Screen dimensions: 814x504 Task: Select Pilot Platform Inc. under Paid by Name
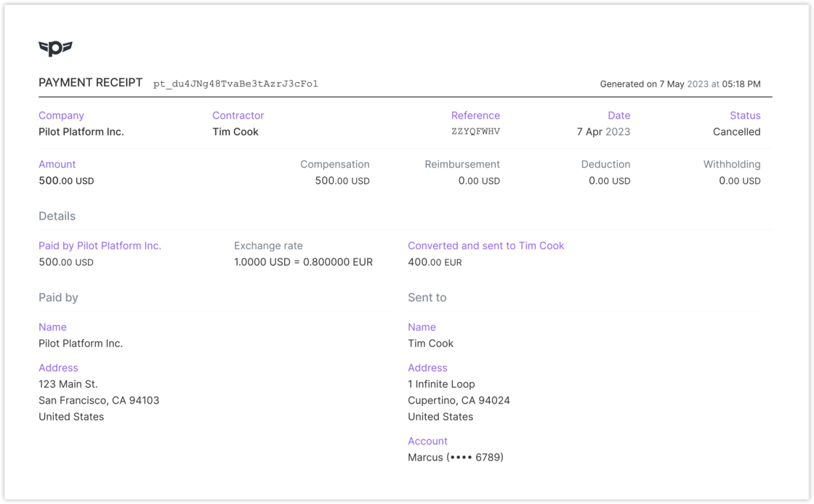[81, 344]
